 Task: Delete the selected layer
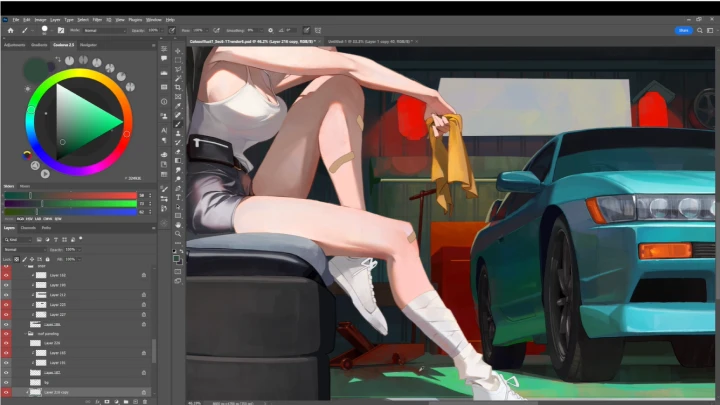[x=145, y=401]
